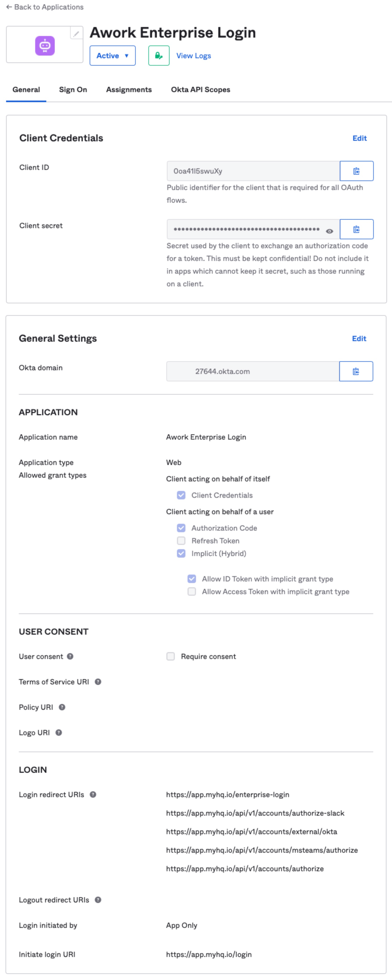Reveal the client secret with eye icon

(x=329, y=231)
